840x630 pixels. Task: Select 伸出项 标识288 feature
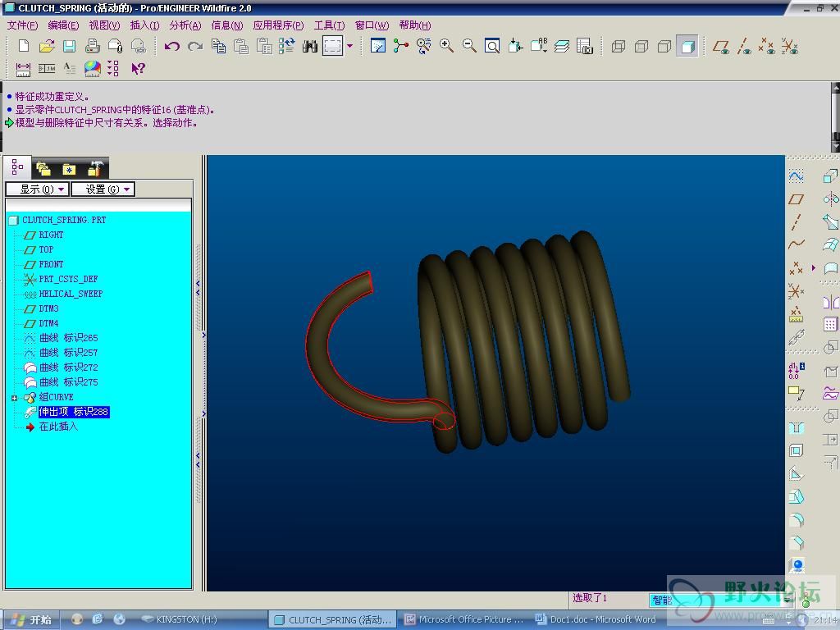(74, 412)
